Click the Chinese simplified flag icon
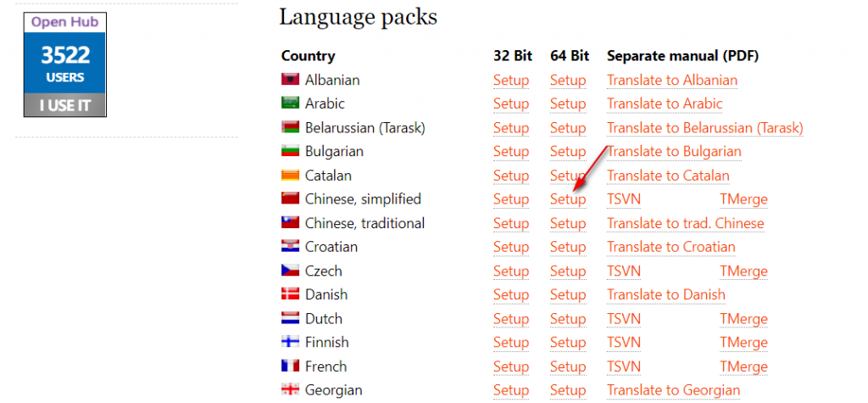Screen dimensions: 868x403 291,199
